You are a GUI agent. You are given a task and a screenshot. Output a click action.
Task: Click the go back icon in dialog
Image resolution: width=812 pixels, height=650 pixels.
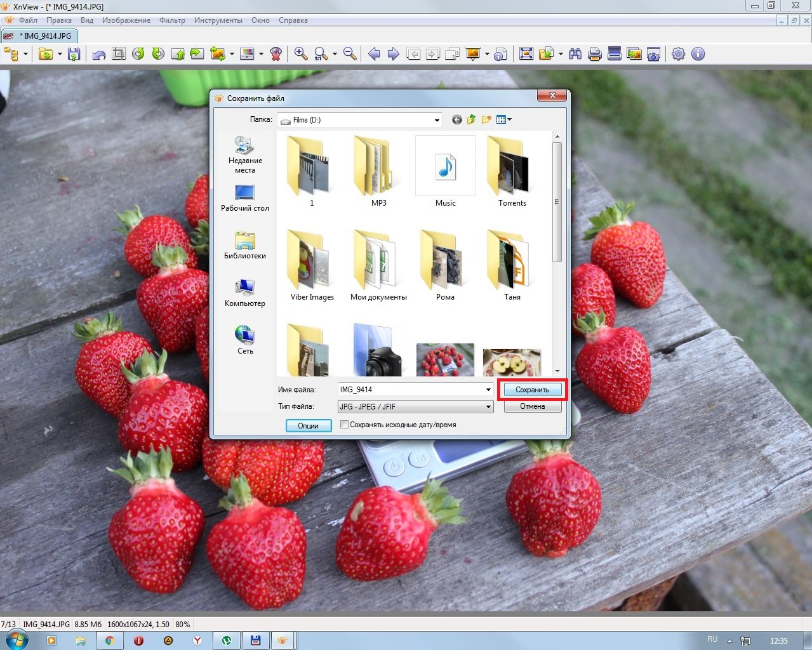click(x=456, y=120)
